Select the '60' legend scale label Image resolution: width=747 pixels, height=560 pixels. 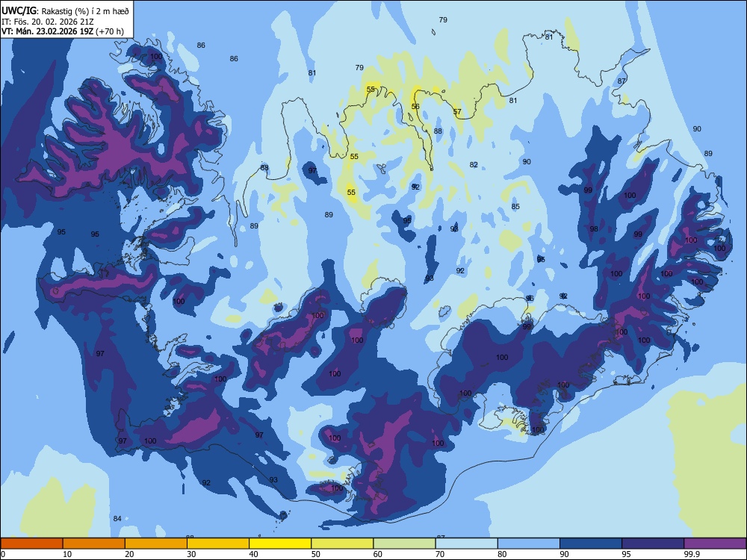(378, 554)
